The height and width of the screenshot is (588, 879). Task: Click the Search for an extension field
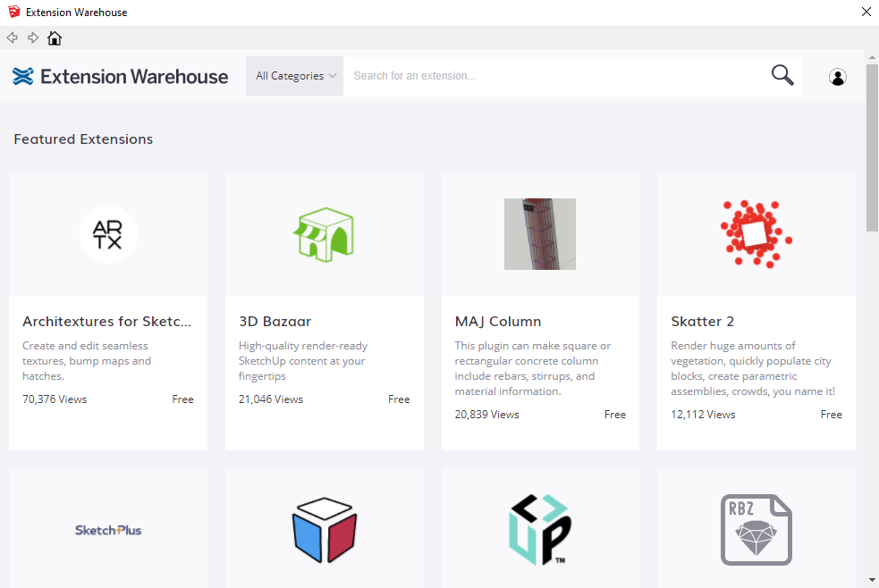[554, 76]
